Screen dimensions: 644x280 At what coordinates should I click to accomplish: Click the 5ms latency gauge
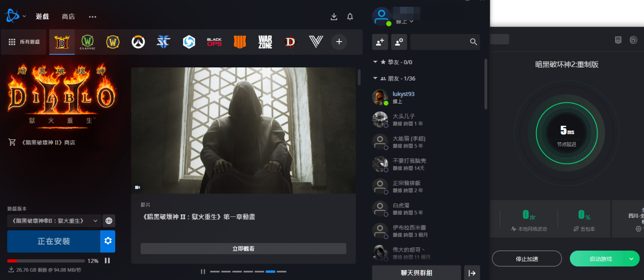point(567,133)
